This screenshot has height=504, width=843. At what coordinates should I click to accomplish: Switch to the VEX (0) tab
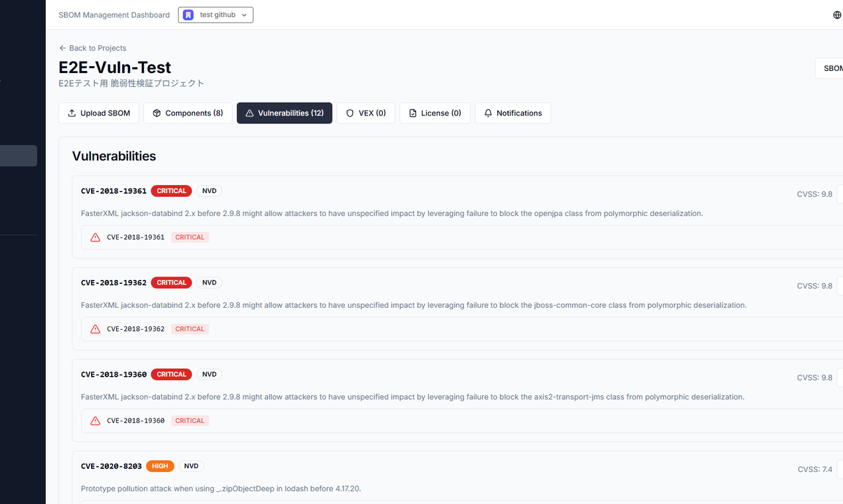click(366, 113)
